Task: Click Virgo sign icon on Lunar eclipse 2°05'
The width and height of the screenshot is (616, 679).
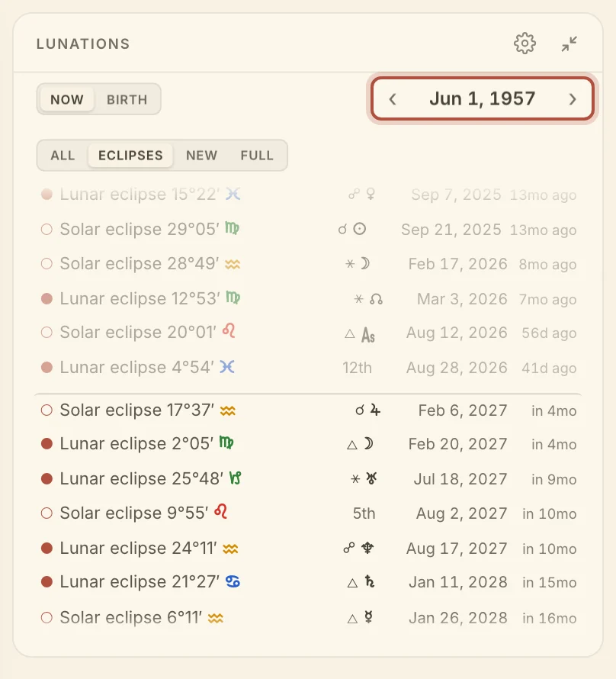Action: [x=226, y=442]
